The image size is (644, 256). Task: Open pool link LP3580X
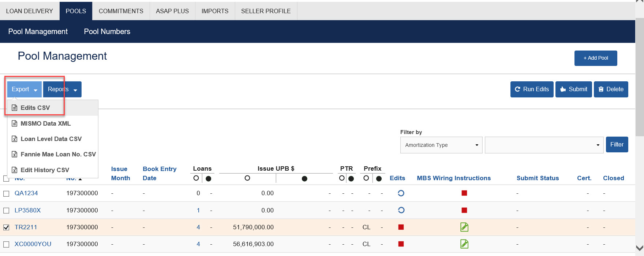(x=28, y=210)
